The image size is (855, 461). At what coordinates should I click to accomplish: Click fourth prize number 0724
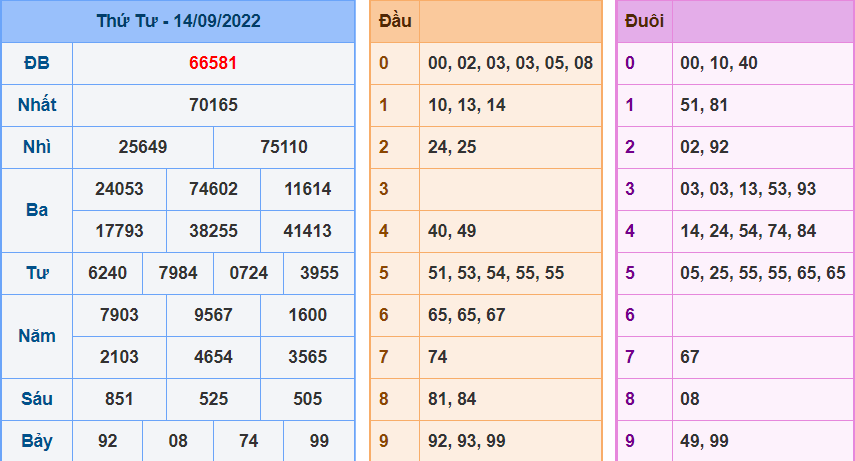coord(249,273)
